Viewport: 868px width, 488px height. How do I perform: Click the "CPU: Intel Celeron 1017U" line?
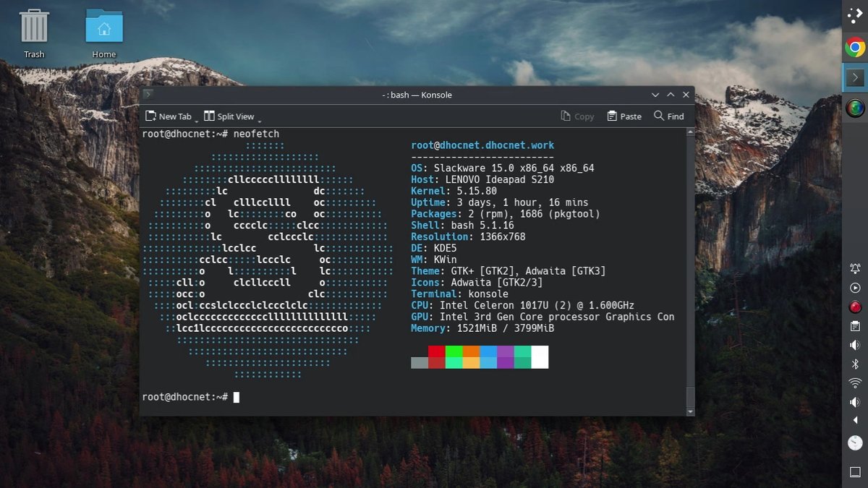(x=523, y=306)
